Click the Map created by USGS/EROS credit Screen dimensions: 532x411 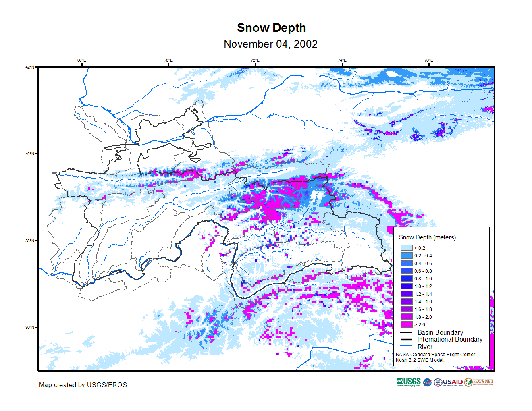(83, 385)
